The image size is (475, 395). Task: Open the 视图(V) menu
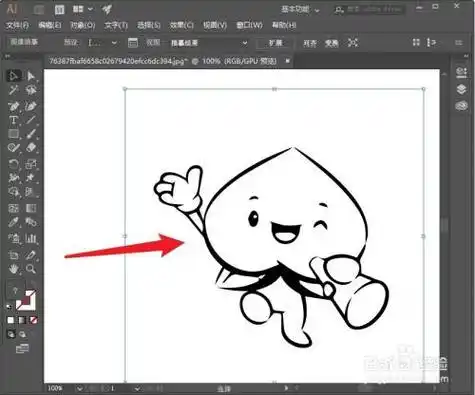(x=215, y=25)
